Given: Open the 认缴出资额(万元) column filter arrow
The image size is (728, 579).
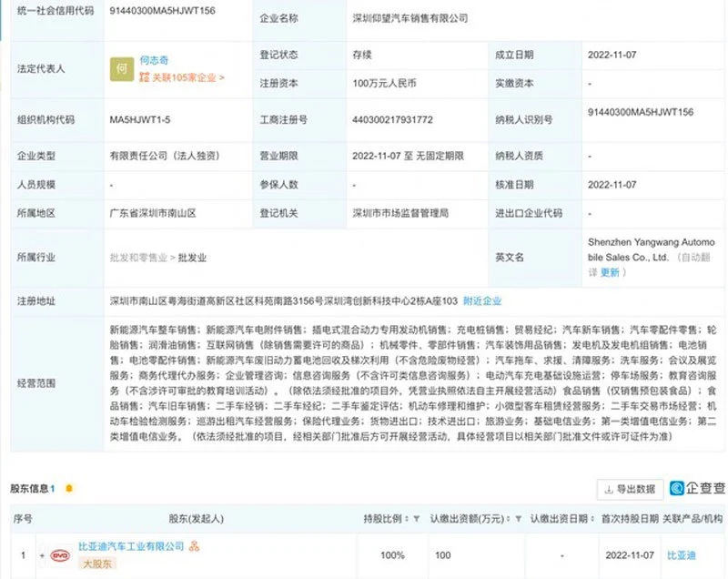Looking at the screenshot, I should pos(518,519).
